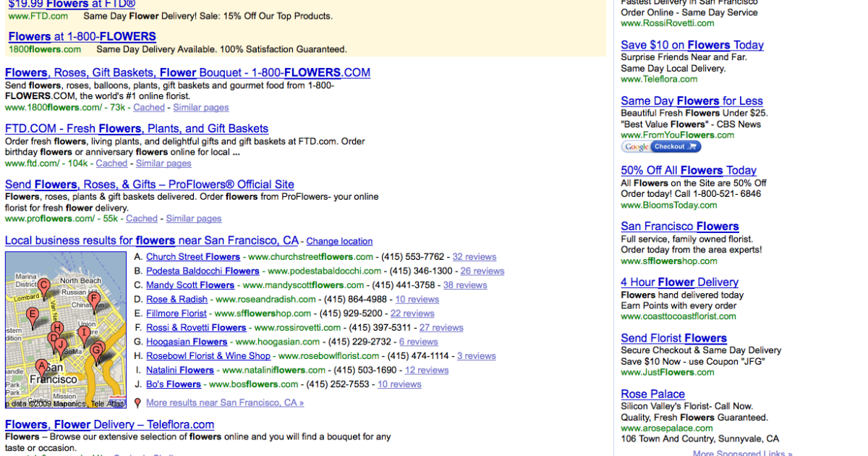Image resolution: width=868 pixels, height=456 pixels.
Task: Click the Google Checkout badge
Action: coord(661,147)
